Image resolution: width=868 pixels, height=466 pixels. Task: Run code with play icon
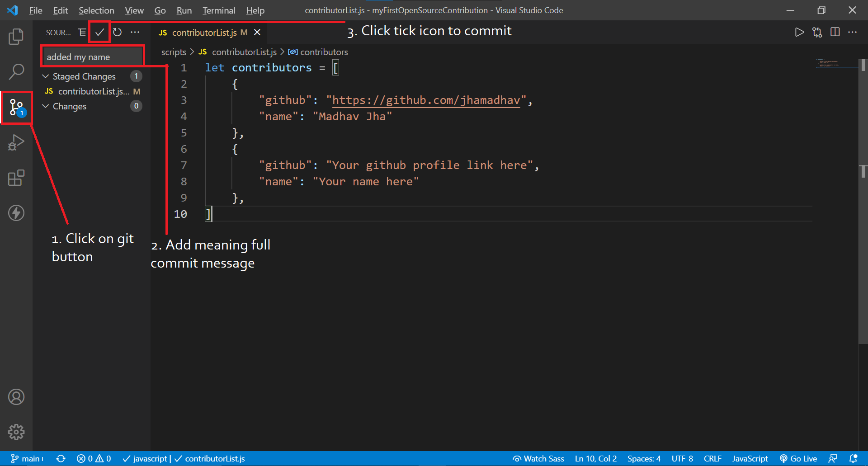point(799,32)
